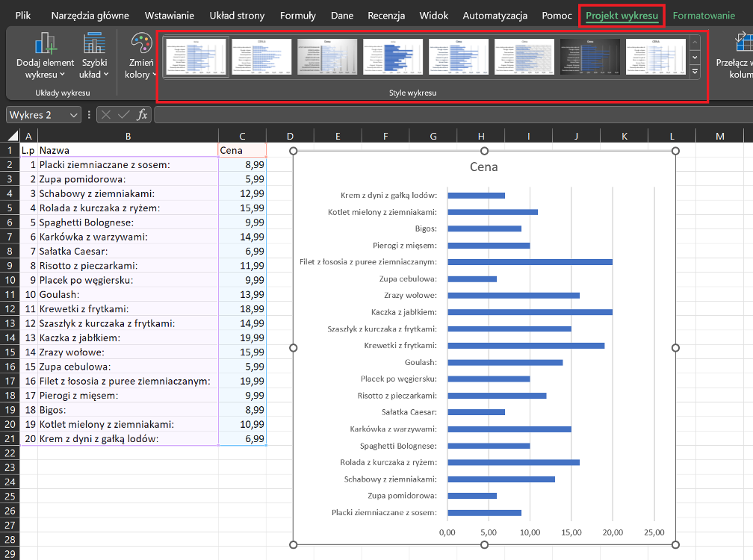Image resolution: width=753 pixels, height=560 pixels.
Task: Open Szybki układ layouts
Action: pos(95,57)
